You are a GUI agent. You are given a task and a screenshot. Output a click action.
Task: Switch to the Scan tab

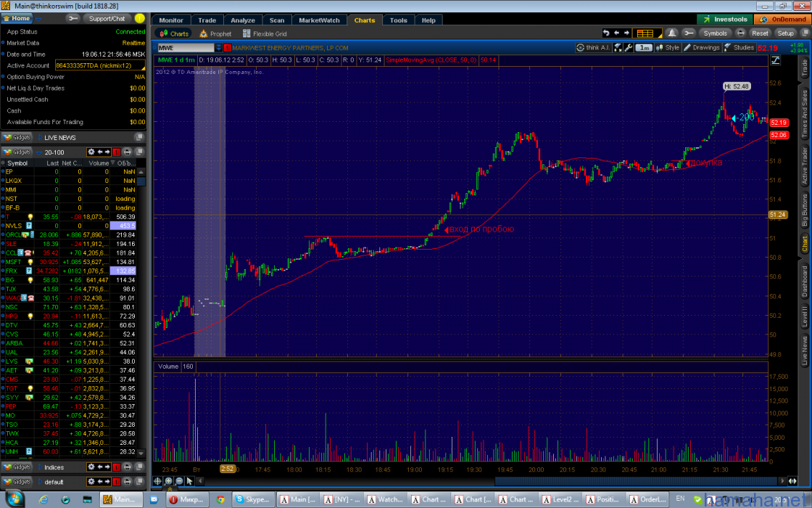point(277,20)
